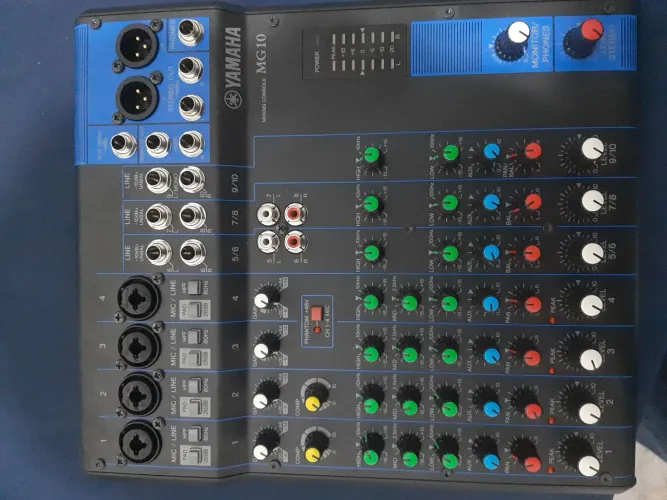Click the white MONITOR/PHONES knob
This screenshot has width=667, height=500.
[515, 35]
